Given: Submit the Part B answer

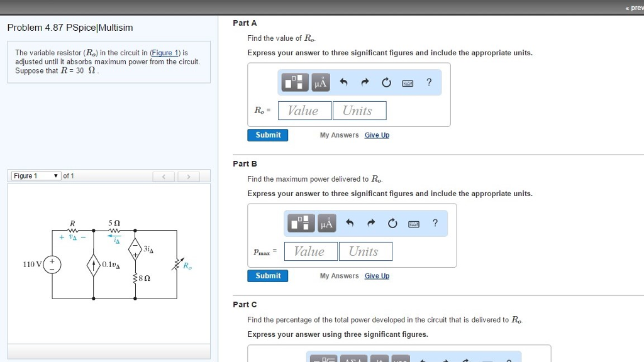Looking at the screenshot, I should pyautogui.click(x=267, y=275).
